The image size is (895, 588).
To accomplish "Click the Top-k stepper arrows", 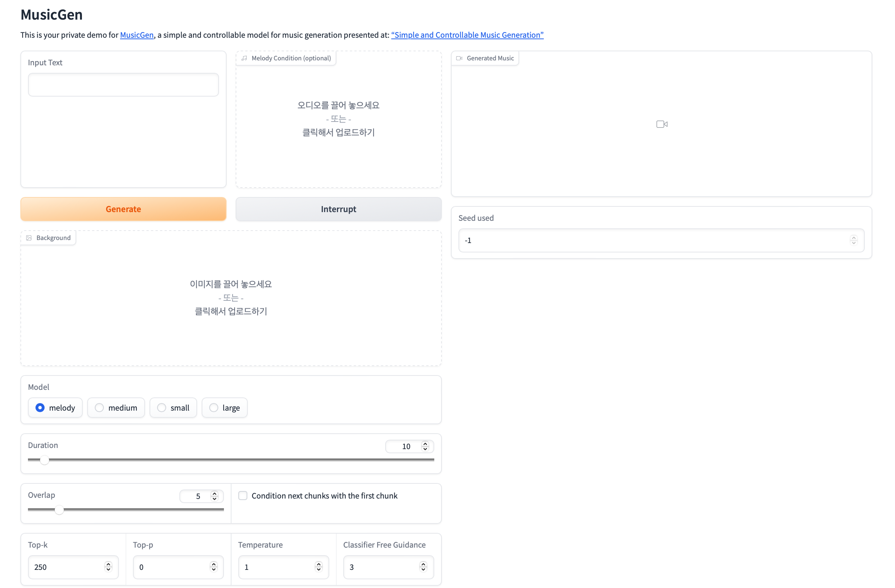I will click(108, 567).
